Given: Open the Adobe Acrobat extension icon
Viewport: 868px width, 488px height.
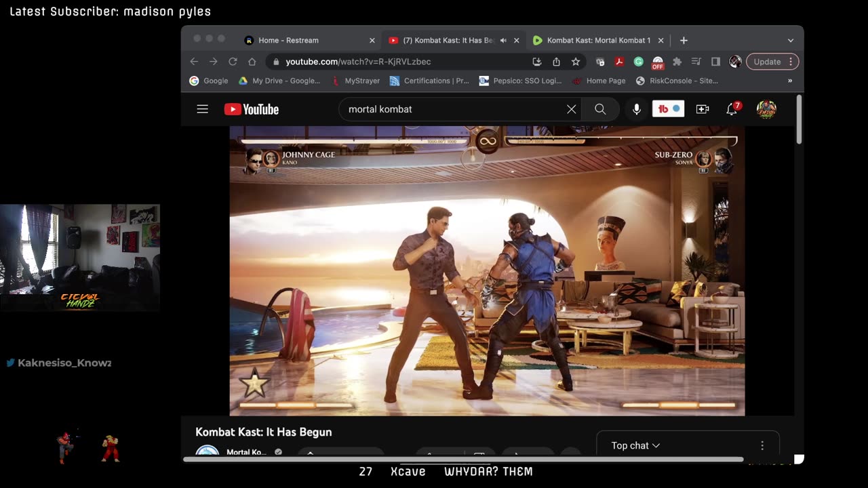Looking at the screenshot, I should tap(619, 62).
